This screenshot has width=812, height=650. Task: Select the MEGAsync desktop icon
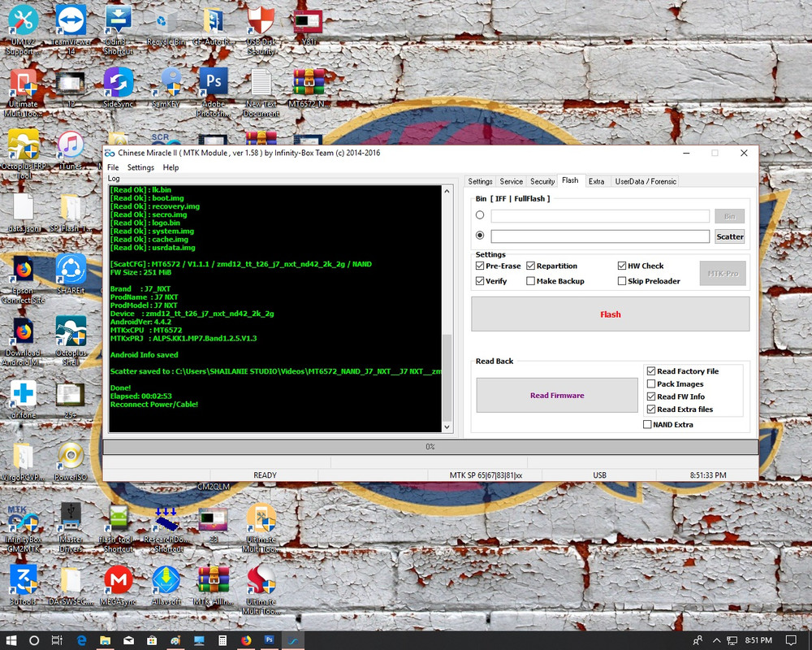click(x=118, y=586)
